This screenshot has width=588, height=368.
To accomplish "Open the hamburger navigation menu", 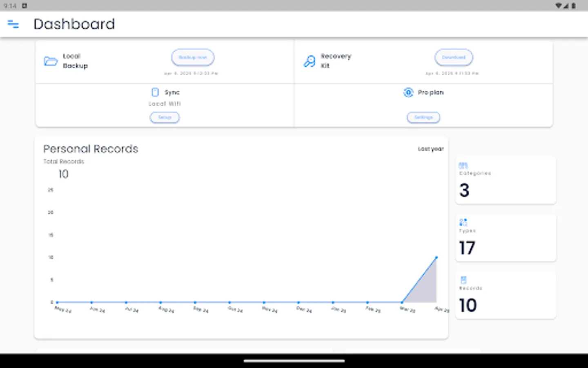I will (x=13, y=24).
